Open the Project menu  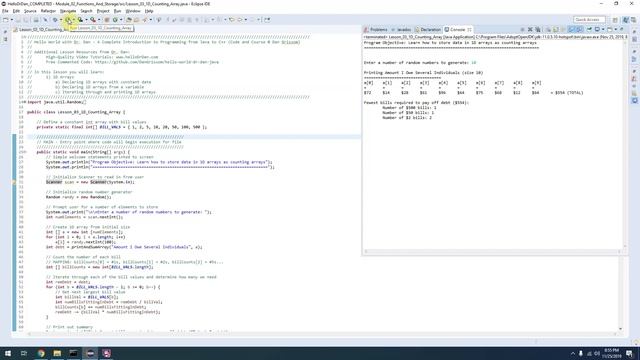coord(103,11)
